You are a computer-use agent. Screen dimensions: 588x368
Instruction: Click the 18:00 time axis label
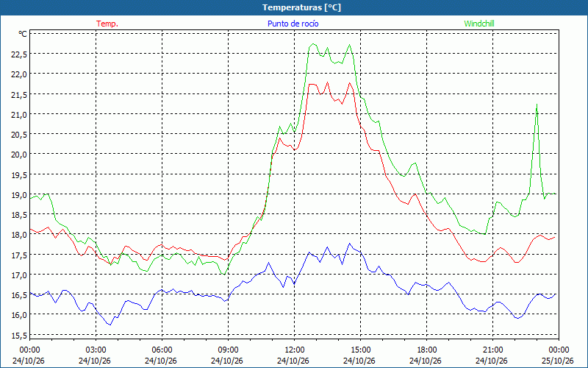(427, 350)
